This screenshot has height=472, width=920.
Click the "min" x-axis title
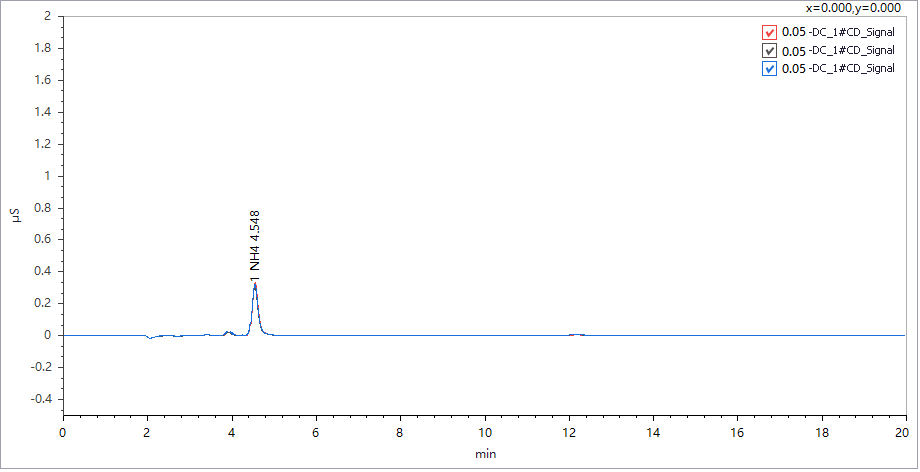[x=485, y=454]
